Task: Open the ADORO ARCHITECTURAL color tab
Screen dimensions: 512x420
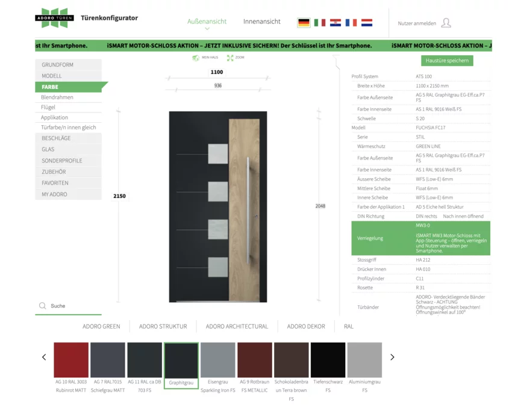Action: coord(237,326)
